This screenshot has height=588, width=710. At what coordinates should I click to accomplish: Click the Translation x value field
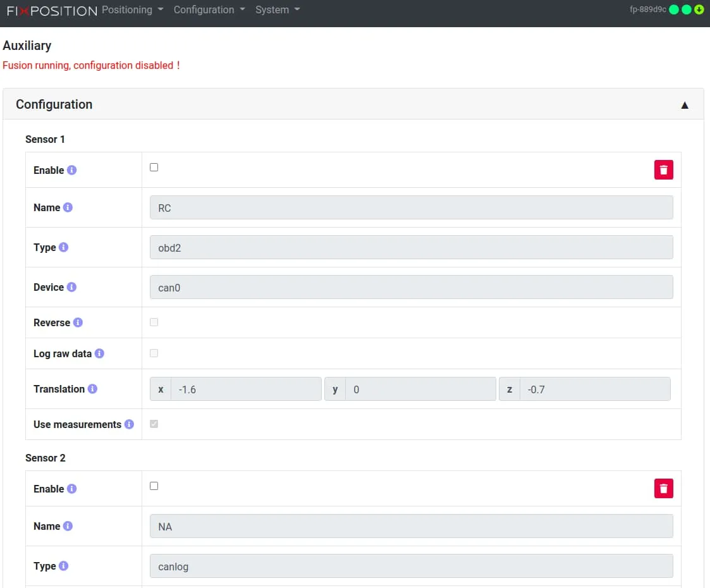click(245, 389)
